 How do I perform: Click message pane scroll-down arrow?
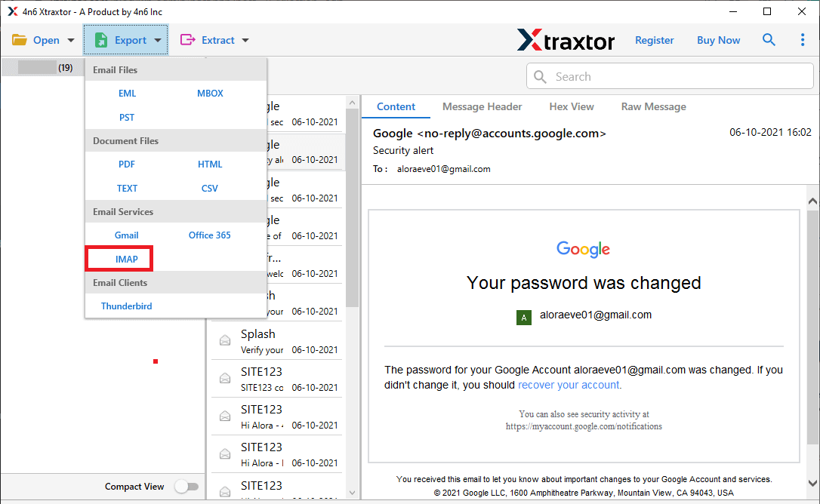click(812, 483)
